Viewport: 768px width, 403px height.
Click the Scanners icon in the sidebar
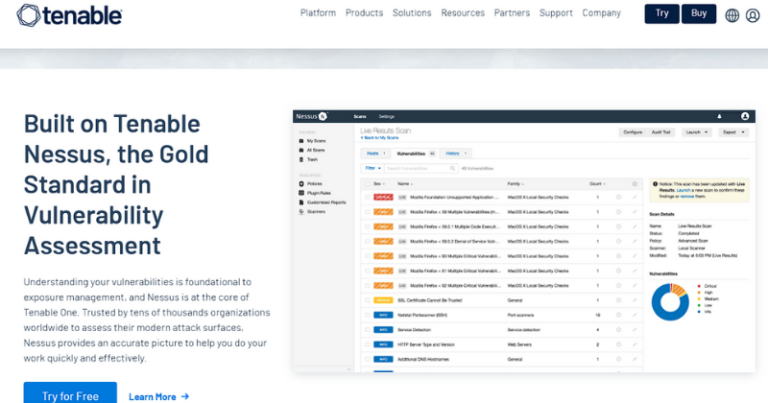[x=301, y=212]
